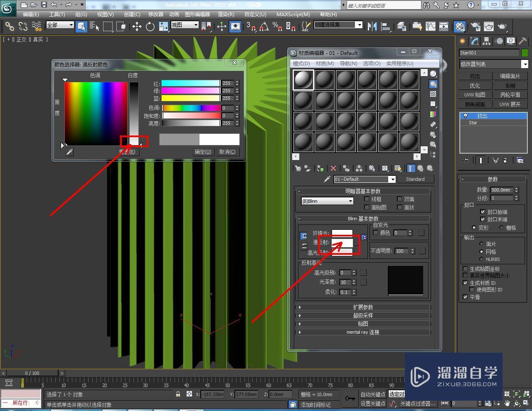
Task: Click the Mirror tool icon
Action: click(372, 27)
